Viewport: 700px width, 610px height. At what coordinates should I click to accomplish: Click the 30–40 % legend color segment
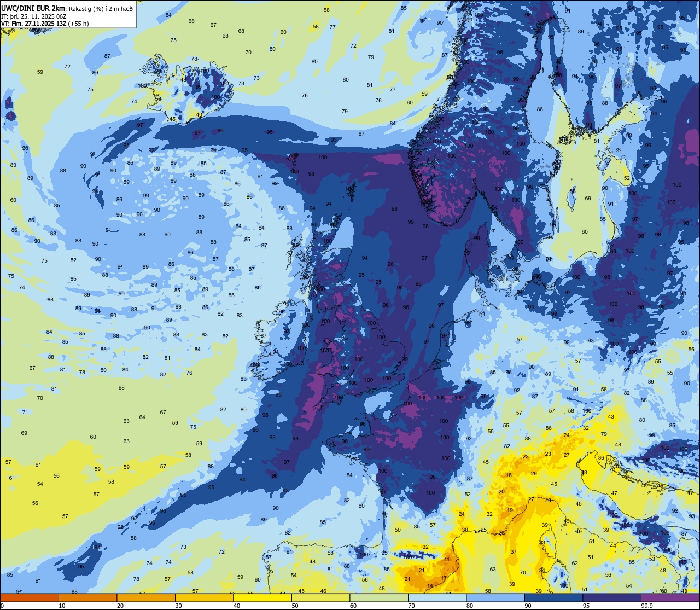(x=204, y=598)
